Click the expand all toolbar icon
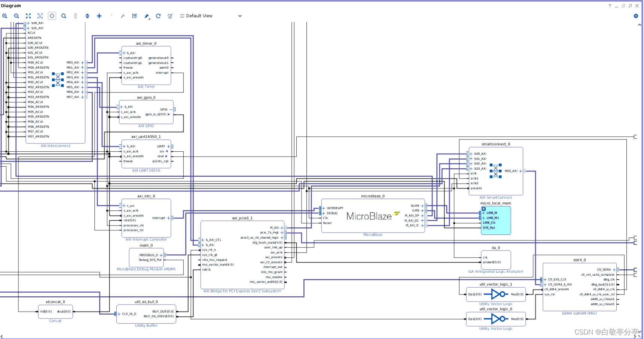 pyautogui.click(x=87, y=16)
